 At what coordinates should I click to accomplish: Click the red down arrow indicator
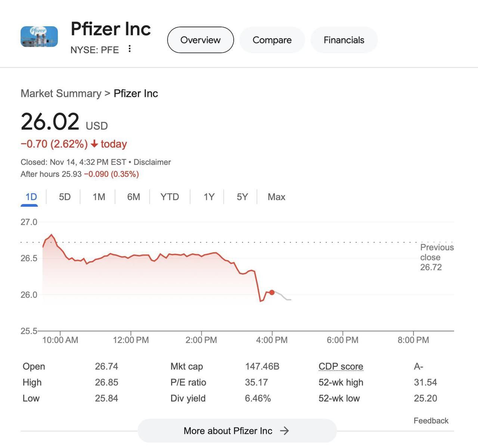tap(94, 144)
